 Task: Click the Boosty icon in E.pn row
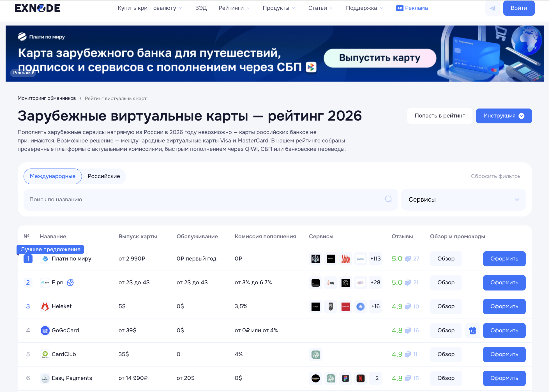point(331,283)
